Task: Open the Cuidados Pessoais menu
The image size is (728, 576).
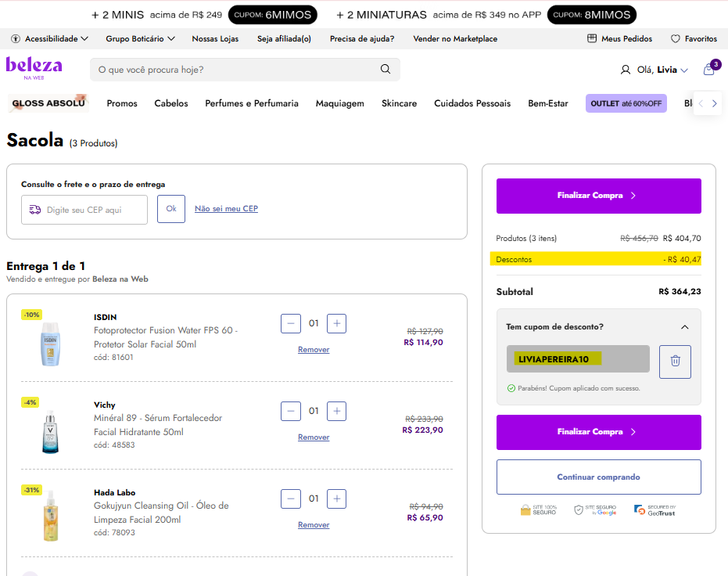Action: click(x=472, y=103)
